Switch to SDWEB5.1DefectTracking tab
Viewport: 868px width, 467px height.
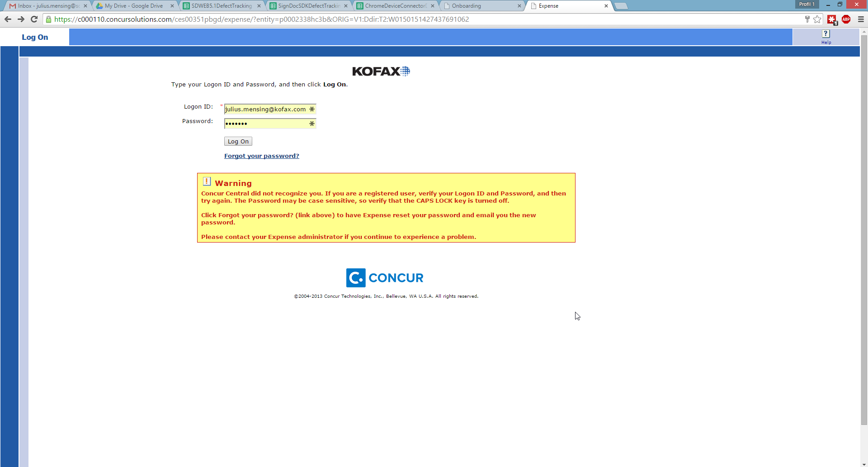221,6
